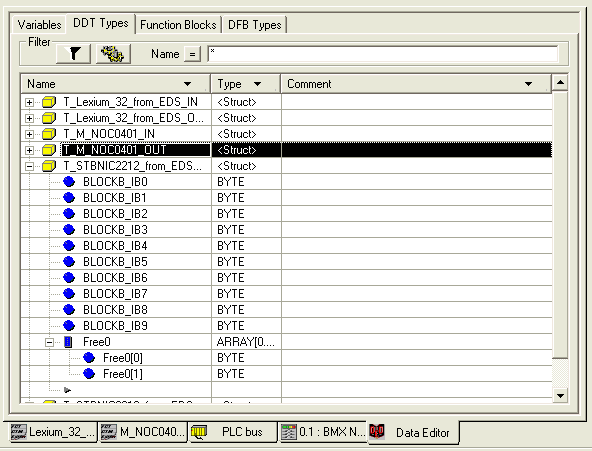Click the Data Editor tab icon

click(x=377, y=431)
